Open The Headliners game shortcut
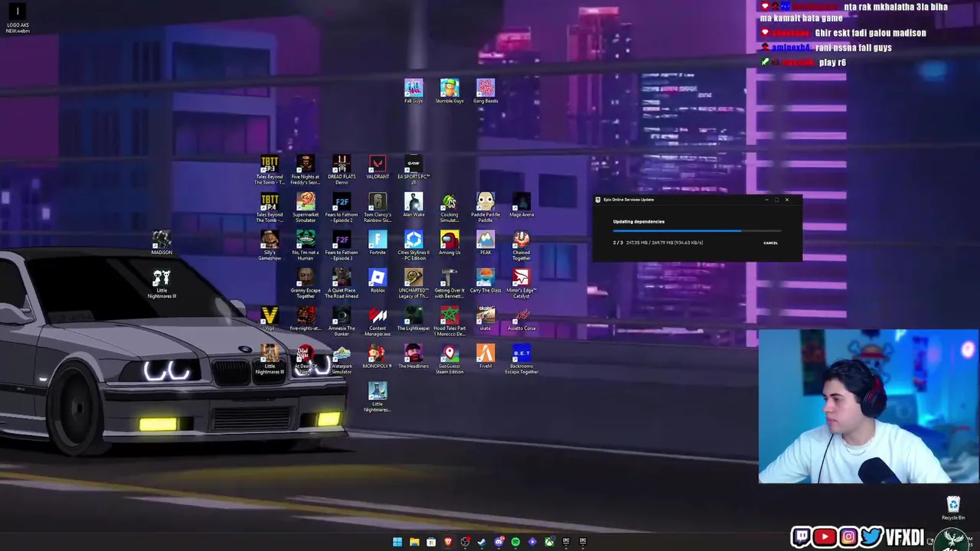This screenshot has height=551, width=980. click(x=413, y=357)
